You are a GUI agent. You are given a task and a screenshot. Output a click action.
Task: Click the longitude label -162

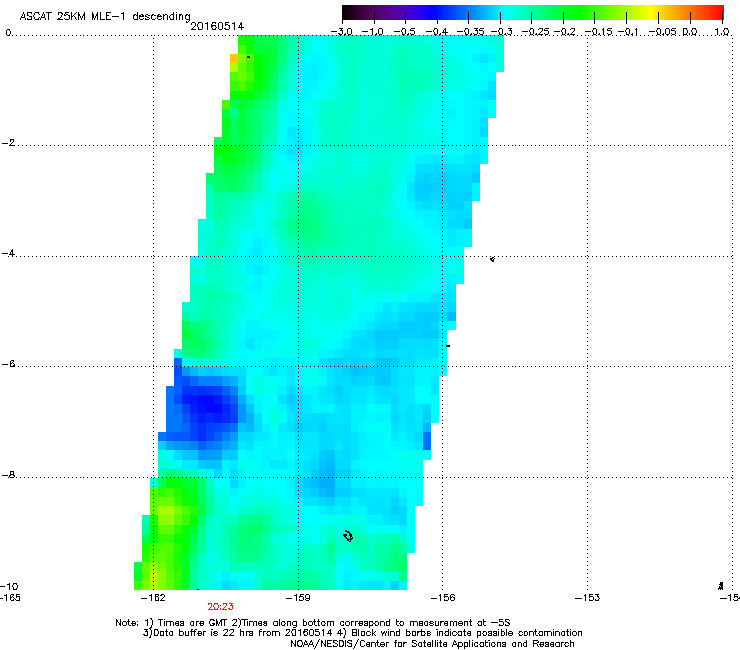tap(153, 598)
